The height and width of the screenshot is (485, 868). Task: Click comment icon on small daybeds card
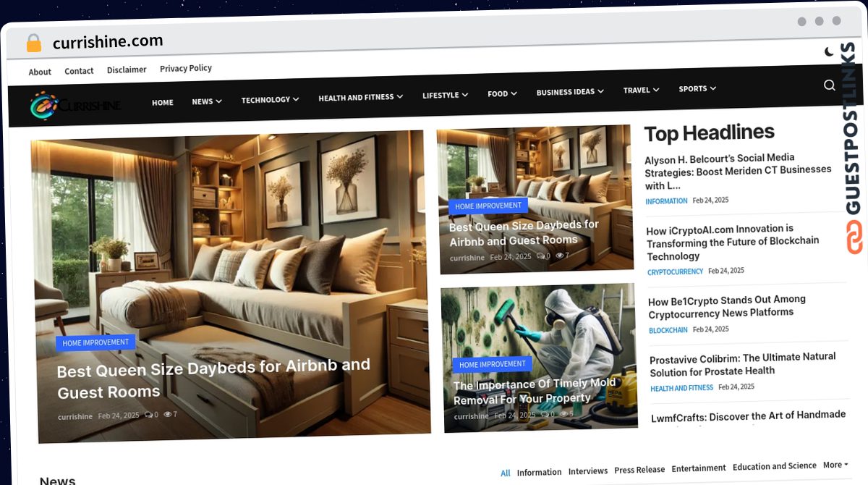pyautogui.click(x=540, y=256)
